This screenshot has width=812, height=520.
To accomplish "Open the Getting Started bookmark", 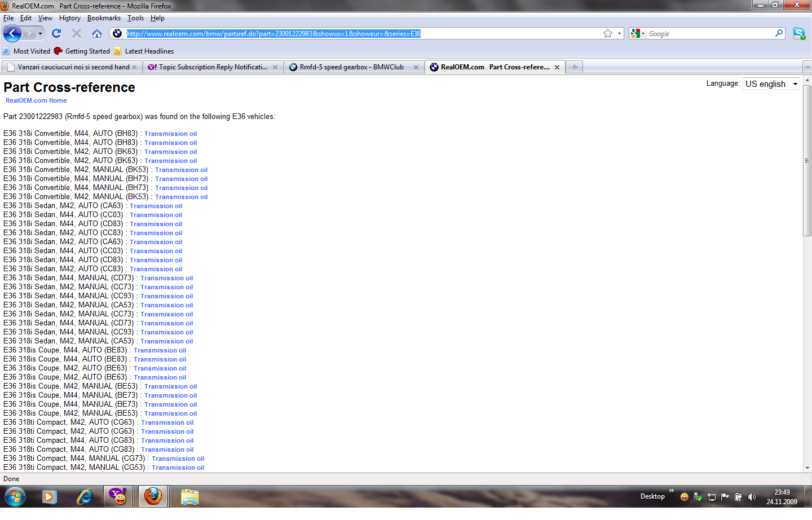I will tap(82, 51).
